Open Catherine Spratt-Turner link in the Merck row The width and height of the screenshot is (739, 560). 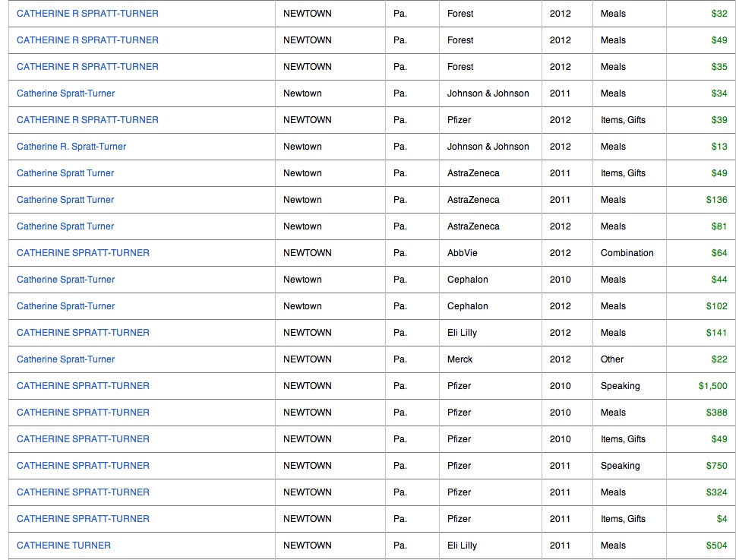click(65, 359)
